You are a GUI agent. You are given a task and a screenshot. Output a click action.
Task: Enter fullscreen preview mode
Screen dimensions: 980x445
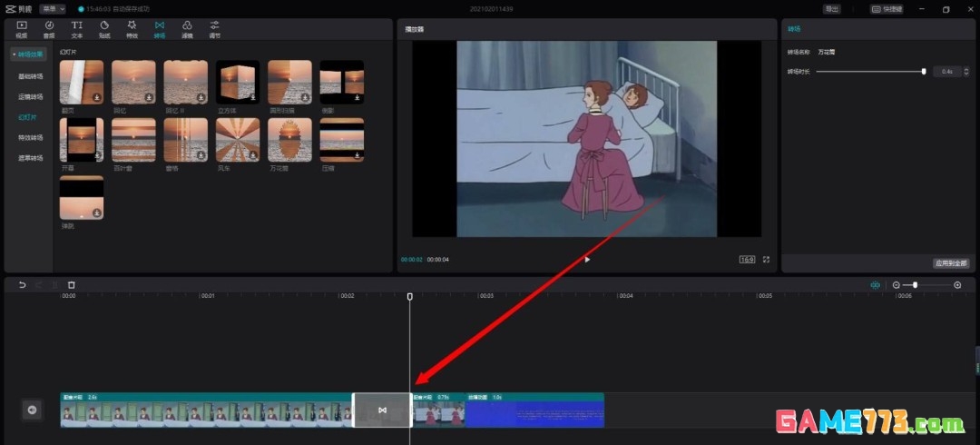click(766, 259)
